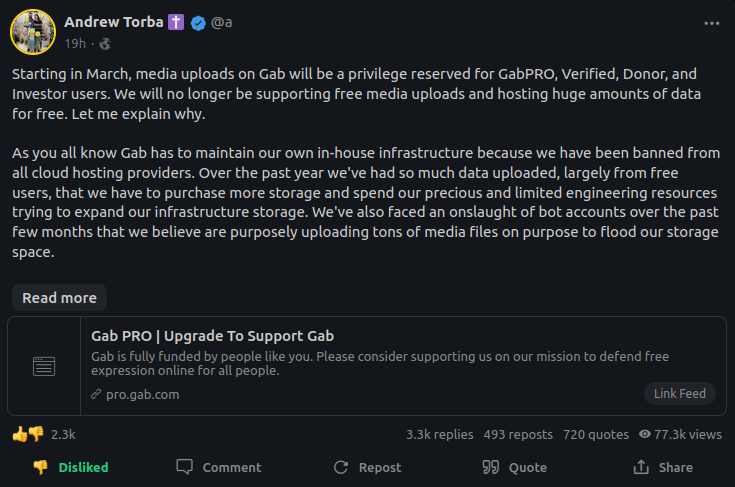View the 2.3k reactions count
This screenshot has width=735, height=487.
click(63, 435)
